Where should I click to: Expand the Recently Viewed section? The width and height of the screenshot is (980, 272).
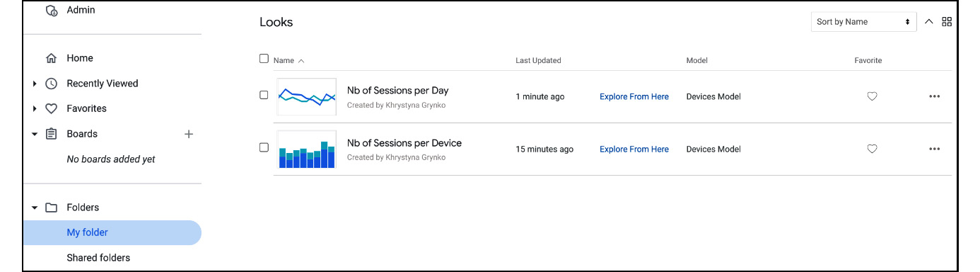click(x=35, y=84)
